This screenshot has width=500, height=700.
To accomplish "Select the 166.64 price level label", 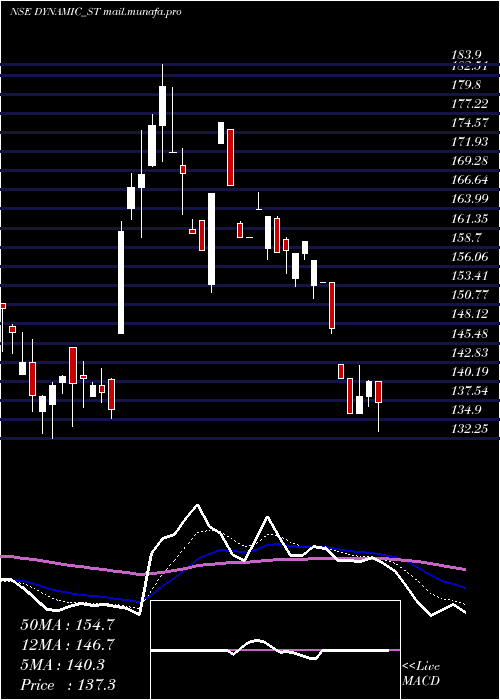I will click(x=470, y=180).
